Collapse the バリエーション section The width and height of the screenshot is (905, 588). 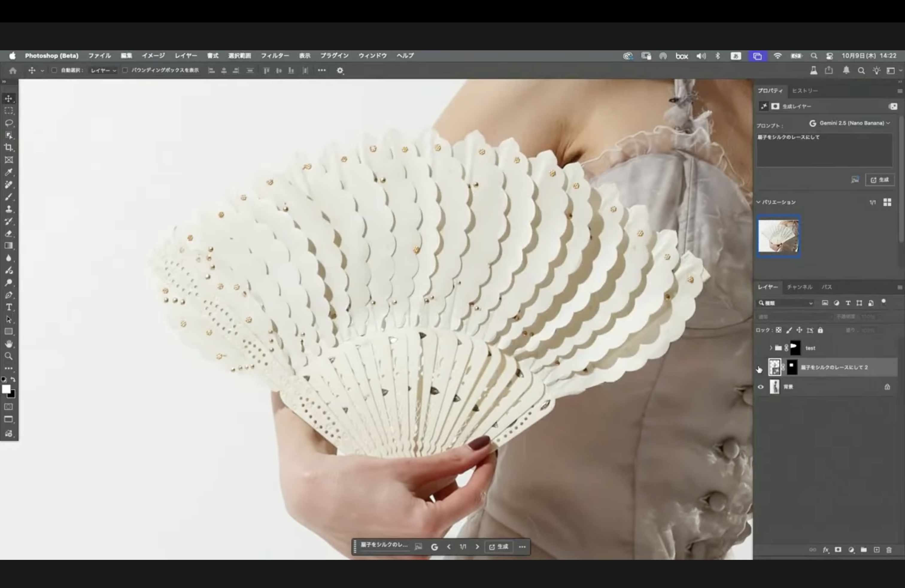point(758,202)
